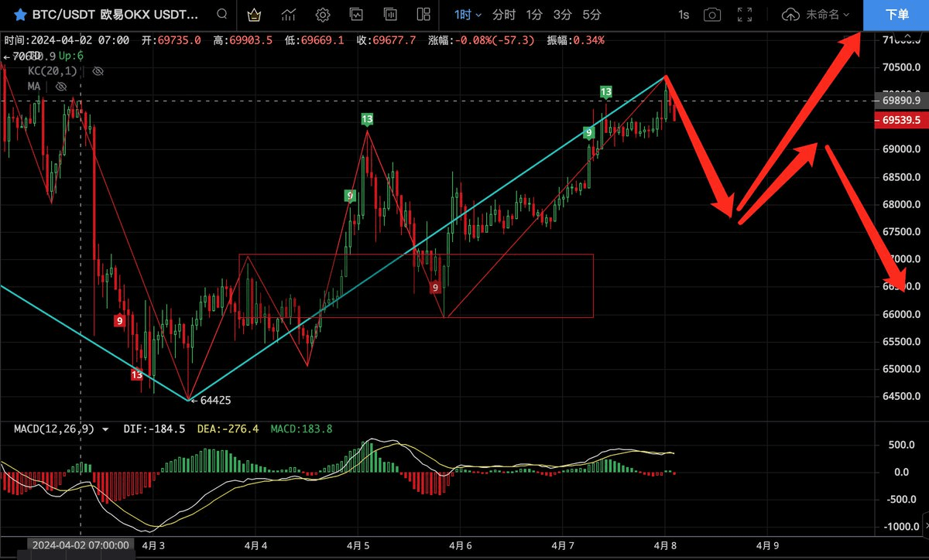Click the 收:69677.7 close price readout

click(x=385, y=40)
